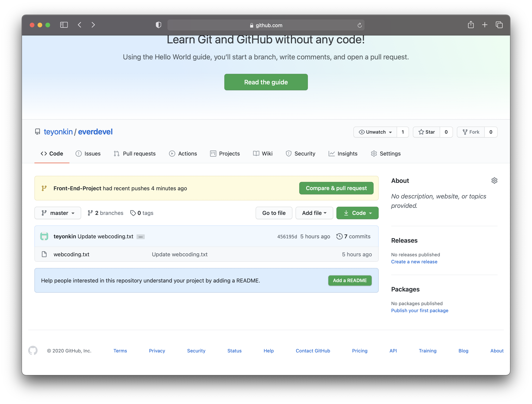Screen dimensions: 532x404
Task: Switch to the Projects tab
Action: tap(225, 153)
